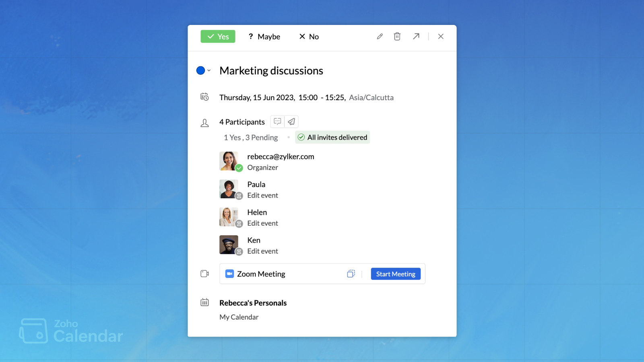The height and width of the screenshot is (362, 644).
Task: Click the All invites delivered status badge
Action: [332, 138]
